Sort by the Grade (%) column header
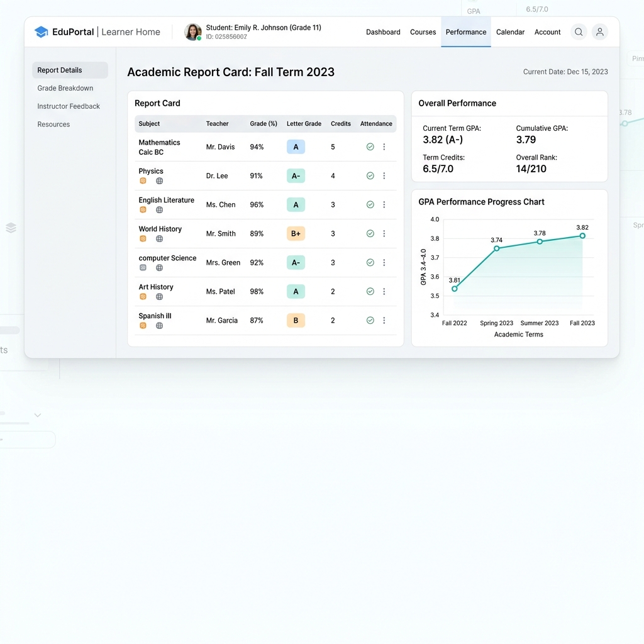 (264, 124)
